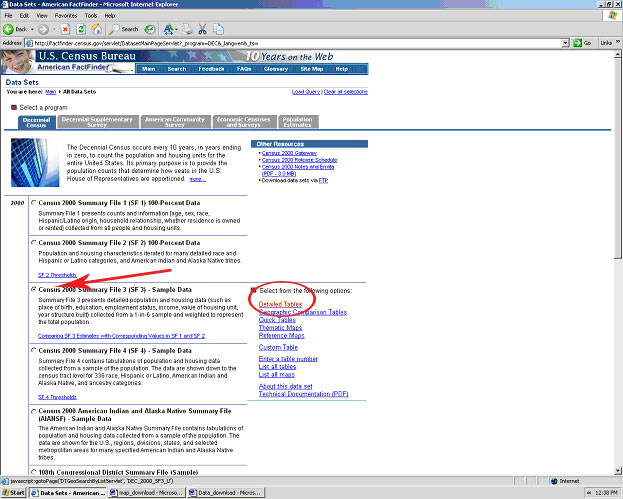Select Census 2000 Summary File 3 radio button
Viewport: 623px width, 499px height.
pyautogui.click(x=34, y=289)
